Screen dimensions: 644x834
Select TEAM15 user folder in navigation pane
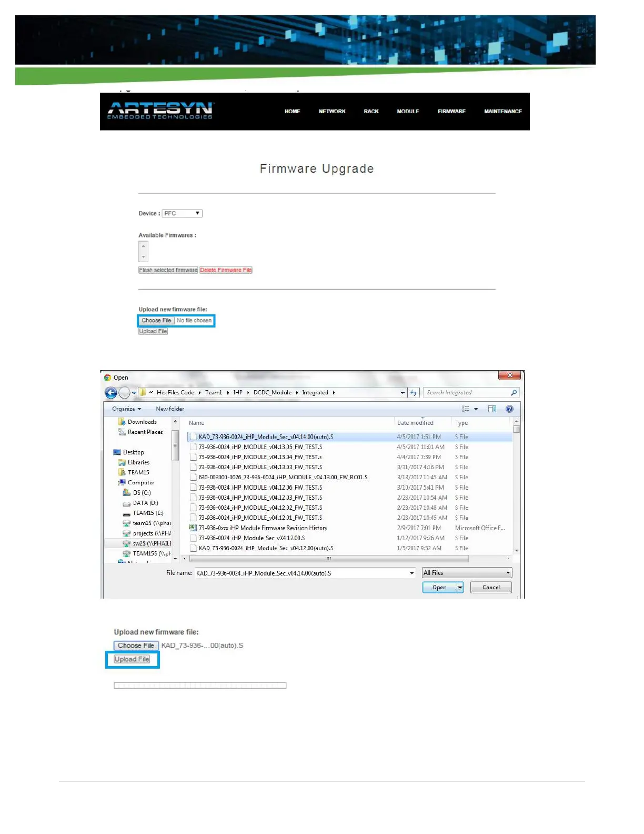134,472
